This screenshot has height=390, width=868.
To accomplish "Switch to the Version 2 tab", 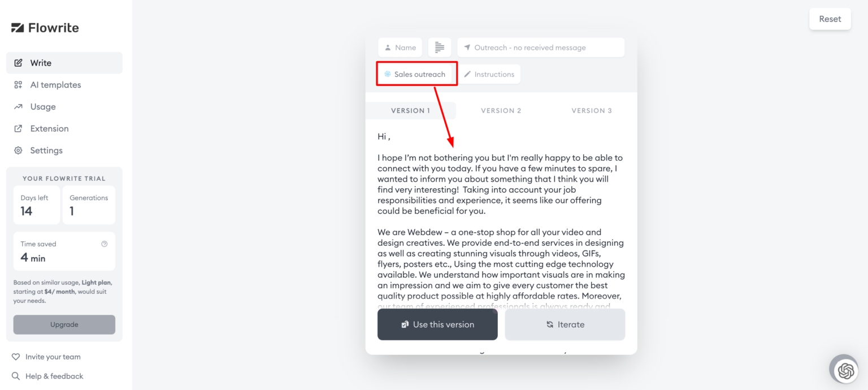I will point(501,111).
